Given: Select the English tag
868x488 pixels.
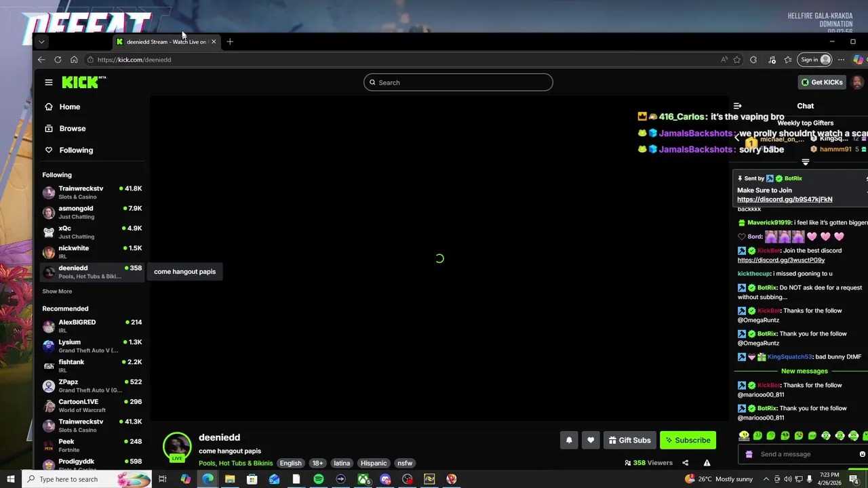Looking at the screenshot, I should (x=290, y=463).
